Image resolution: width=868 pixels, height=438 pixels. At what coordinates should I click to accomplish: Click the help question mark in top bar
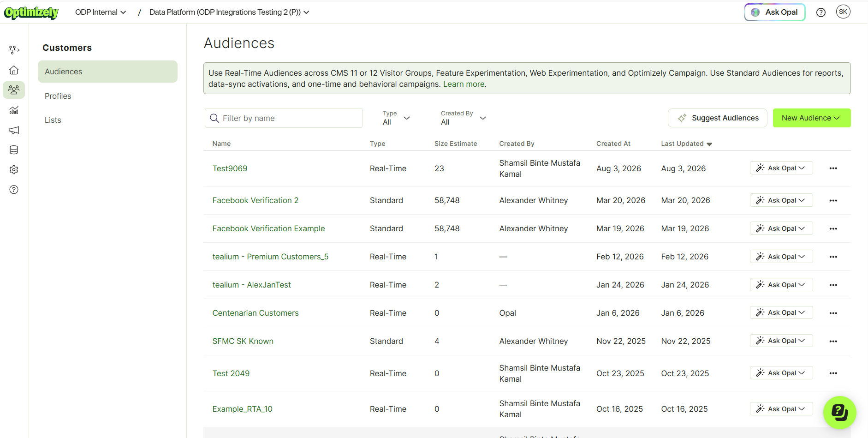[821, 12]
